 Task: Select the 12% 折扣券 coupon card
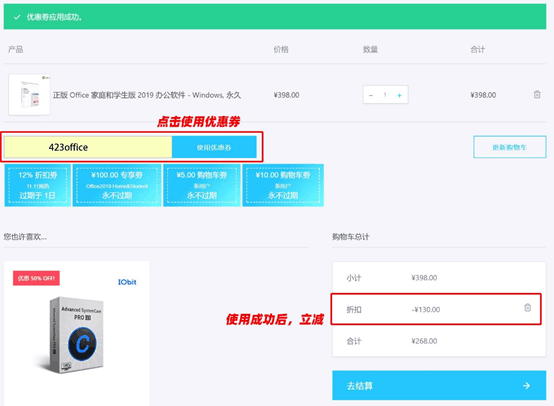[37, 185]
